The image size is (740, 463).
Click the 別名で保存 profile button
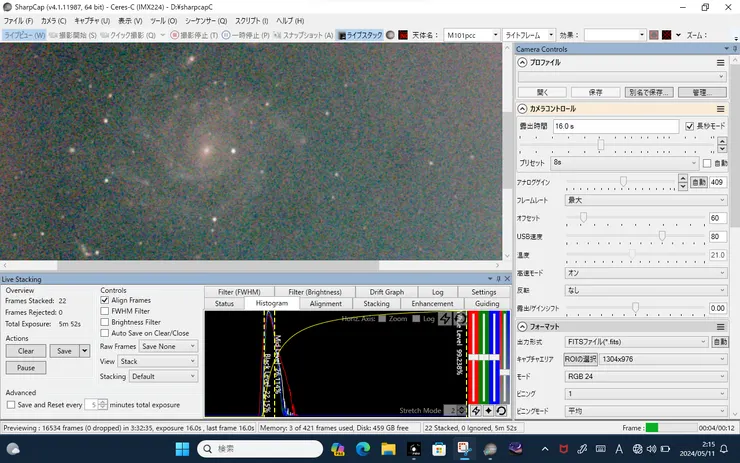click(649, 93)
